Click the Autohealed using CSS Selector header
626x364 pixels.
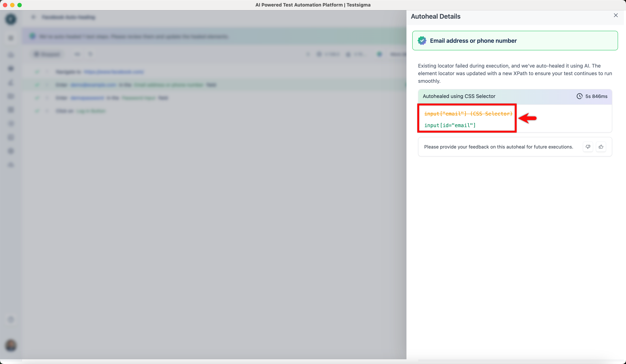coord(459,96)
